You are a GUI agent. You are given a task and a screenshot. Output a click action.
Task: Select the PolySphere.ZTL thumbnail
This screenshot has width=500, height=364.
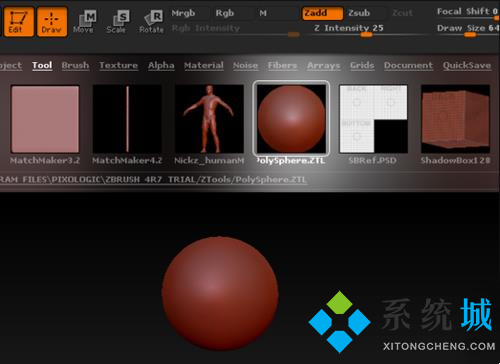291,119
